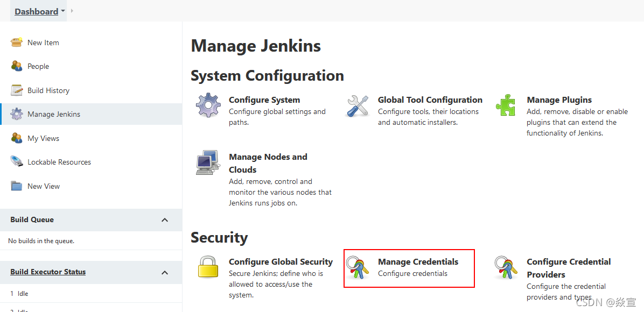Click 'Configure credentials' description text

413,273
